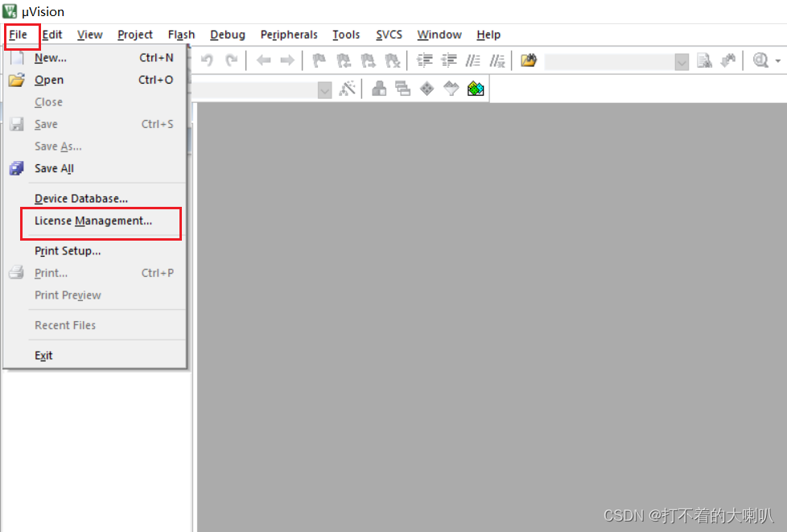This screenshot has height=532, width=787.
Task: Click the Manage Run-Time Environment diamond icon
Action: coord(426,89)
